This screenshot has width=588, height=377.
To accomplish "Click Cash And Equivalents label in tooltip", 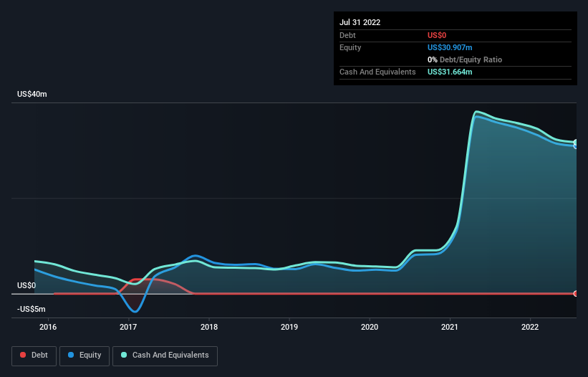I will tap(377, 72).
